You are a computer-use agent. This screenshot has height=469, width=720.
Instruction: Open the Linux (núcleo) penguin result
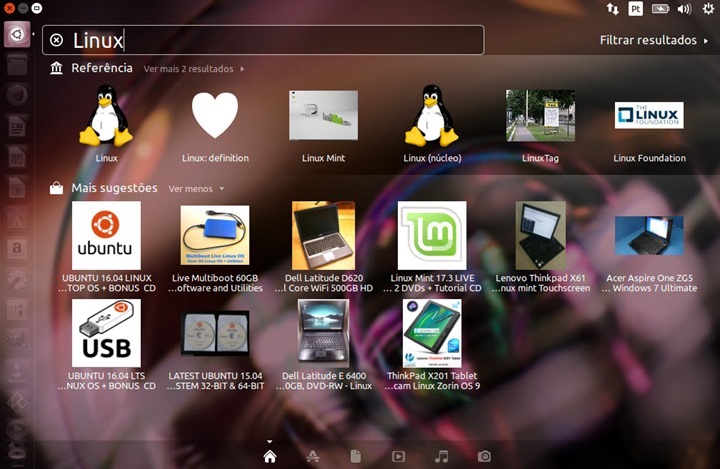432,116
